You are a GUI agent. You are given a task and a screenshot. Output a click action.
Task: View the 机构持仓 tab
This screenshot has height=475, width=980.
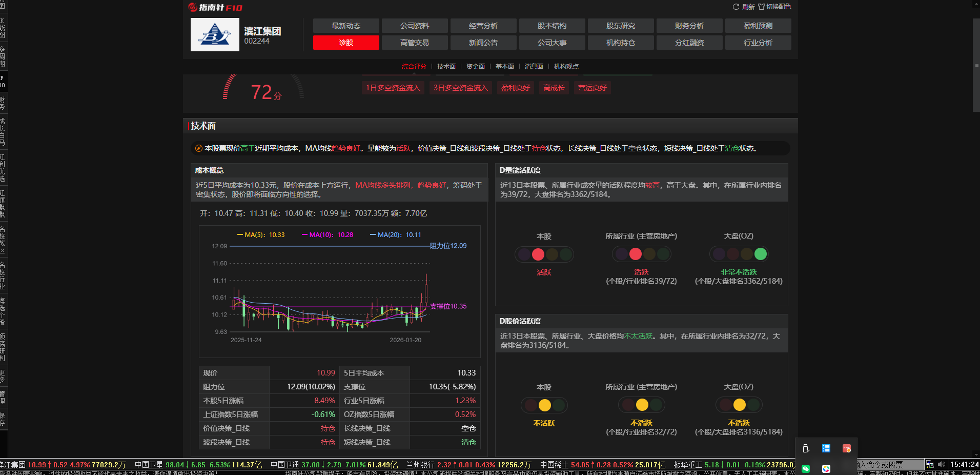621,43
